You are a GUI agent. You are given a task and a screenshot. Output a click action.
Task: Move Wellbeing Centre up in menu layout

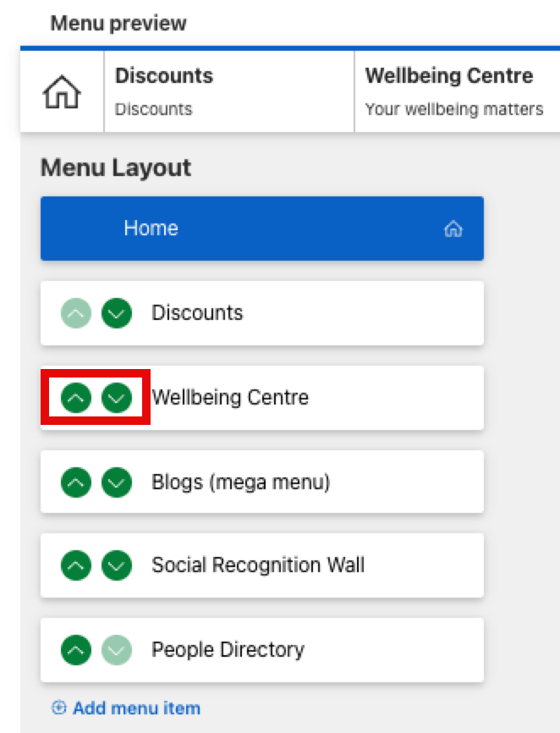76,397
